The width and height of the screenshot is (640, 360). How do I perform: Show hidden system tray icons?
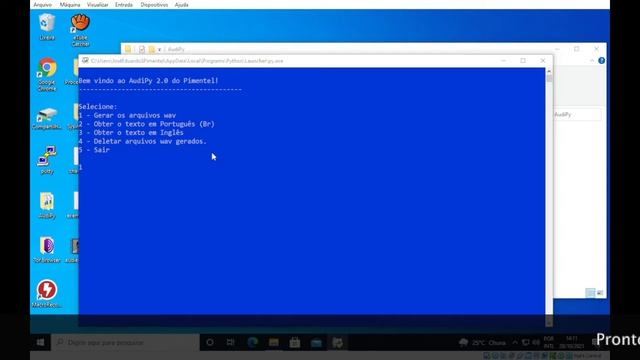pos(515,342)
